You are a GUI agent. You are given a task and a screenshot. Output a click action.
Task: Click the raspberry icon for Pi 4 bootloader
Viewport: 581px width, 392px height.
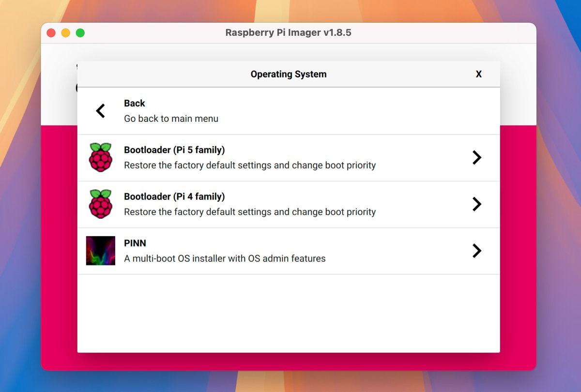pyautogui.click(x=101, y=204)
